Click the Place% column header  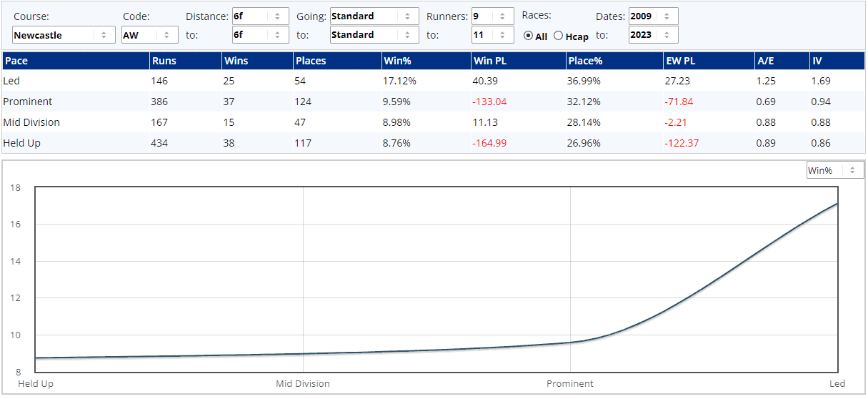pyautogui.click(x=585, y=61)
